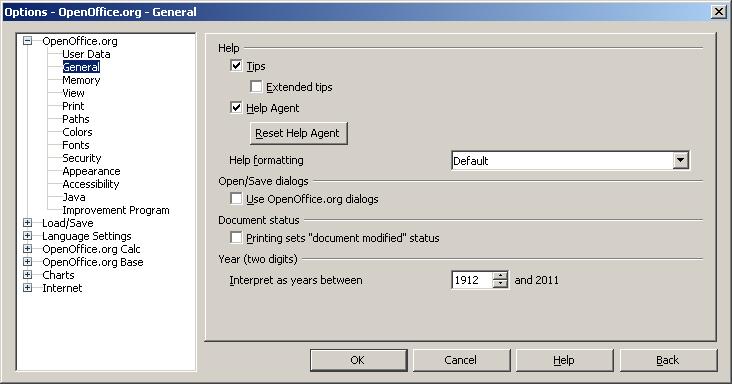The height and width of the screenshot is (384, 732).
Task: Select Print in the options tree
Action: tap(73, 106)
